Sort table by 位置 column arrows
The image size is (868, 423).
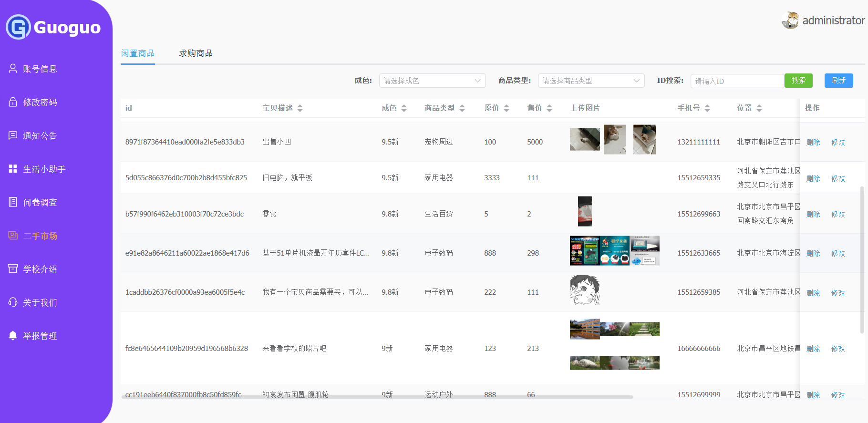coord(759,108)
